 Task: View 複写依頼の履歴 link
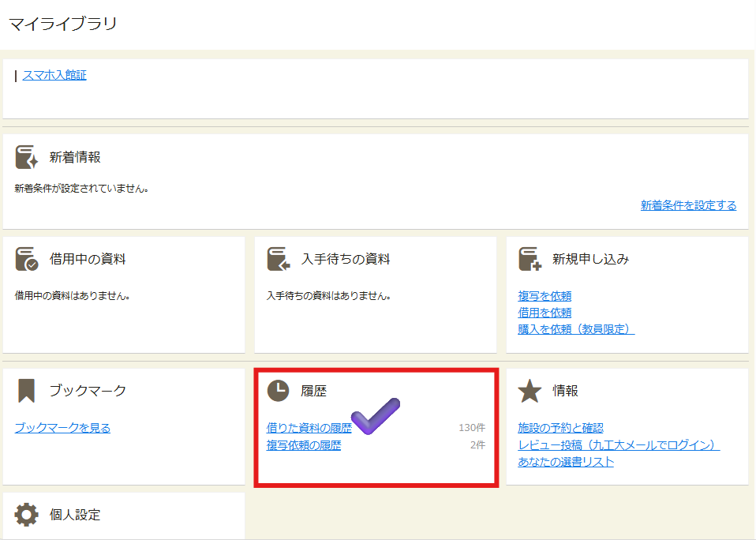[304, 445]
